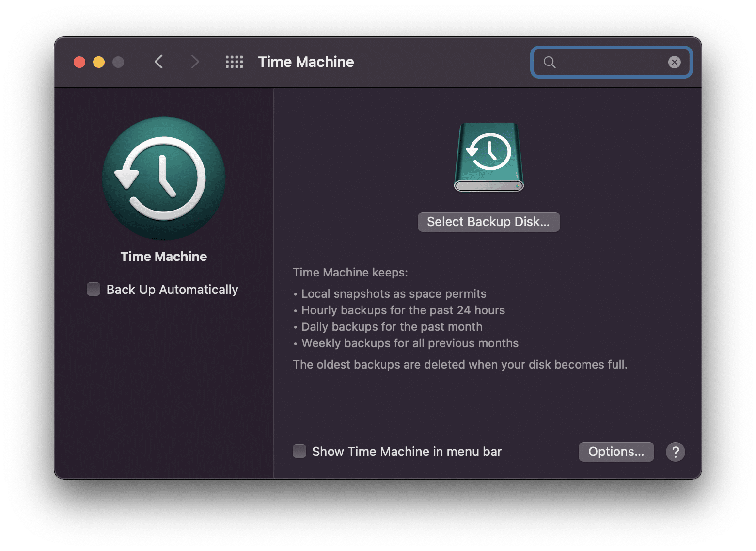
Task: Enable Back Up Automatically checkbox
Action: [94, 289]
